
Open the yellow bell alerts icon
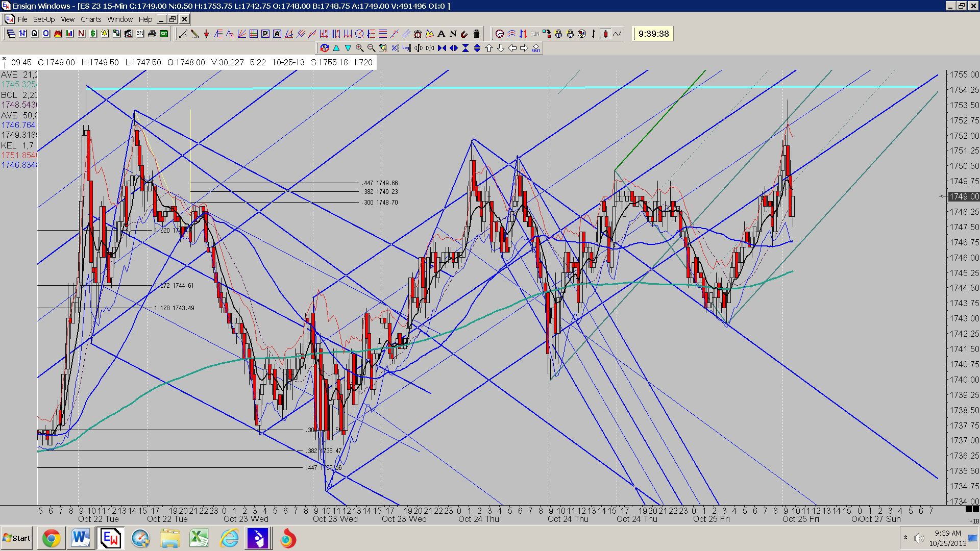[x=105, y=34]
